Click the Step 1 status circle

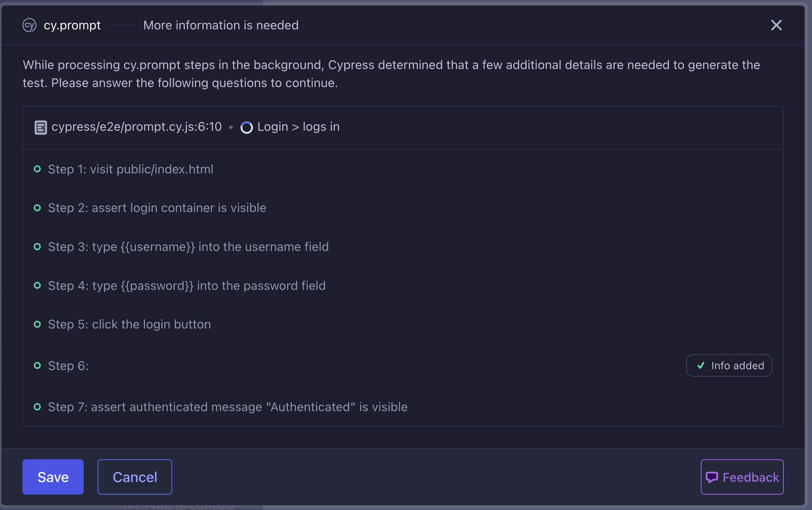coord(37,169)
